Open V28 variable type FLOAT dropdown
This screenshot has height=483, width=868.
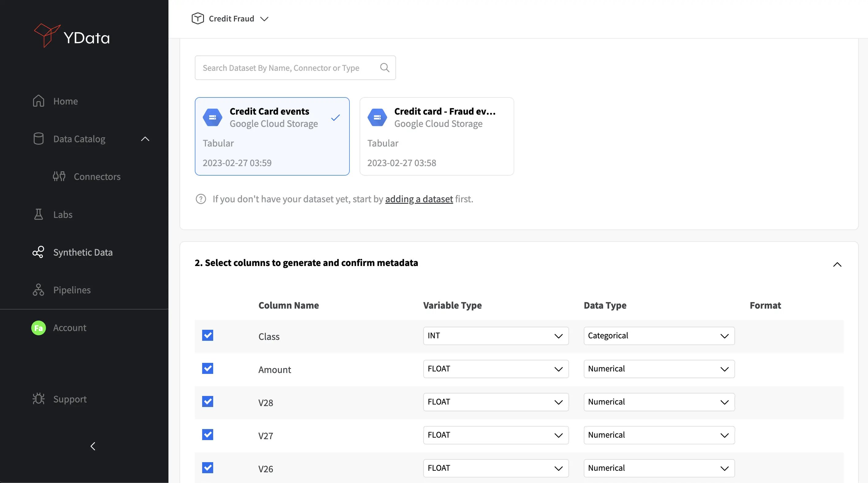coord(496,402)
